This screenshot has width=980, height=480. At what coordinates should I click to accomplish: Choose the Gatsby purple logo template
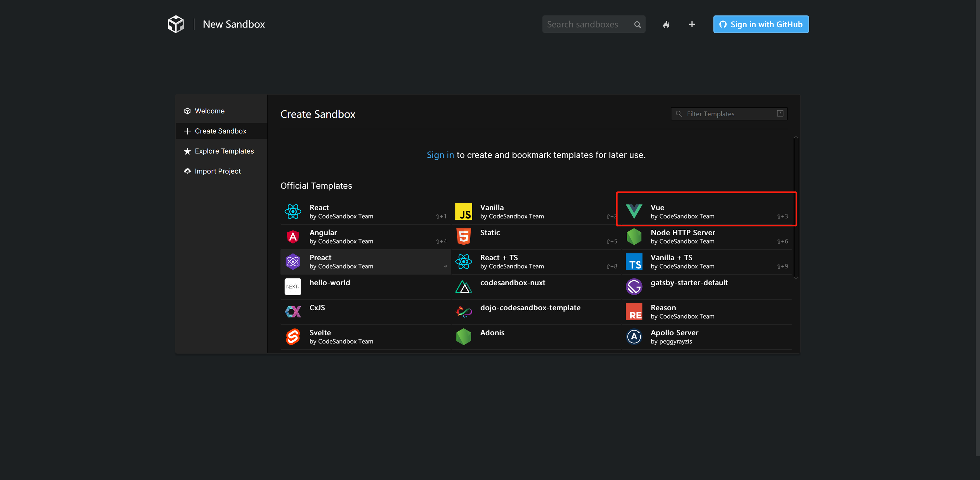pyautogui.click(x=634, y=287)
